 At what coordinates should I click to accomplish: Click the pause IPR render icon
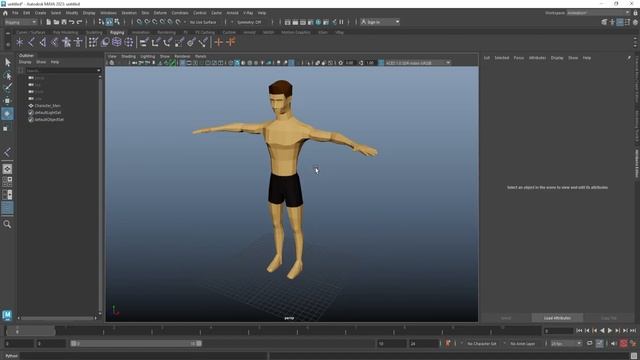pyautogui.click(x=341, y=22)
